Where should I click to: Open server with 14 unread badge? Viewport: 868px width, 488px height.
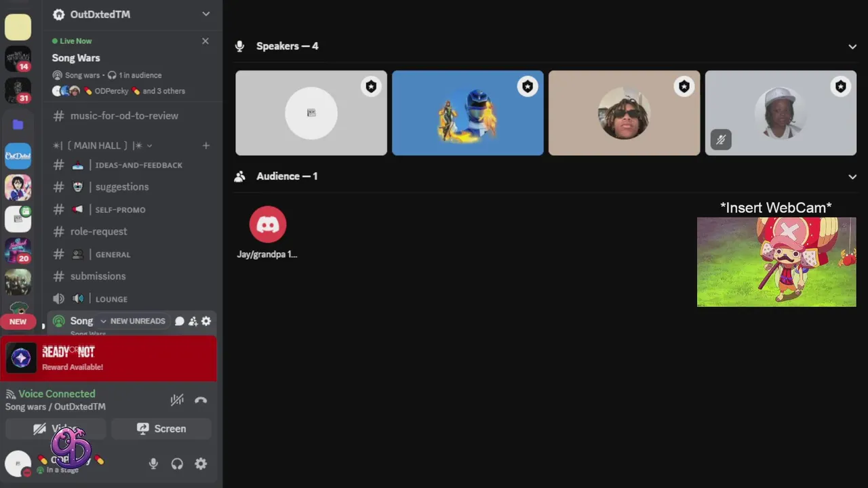[x=18, y=58]
